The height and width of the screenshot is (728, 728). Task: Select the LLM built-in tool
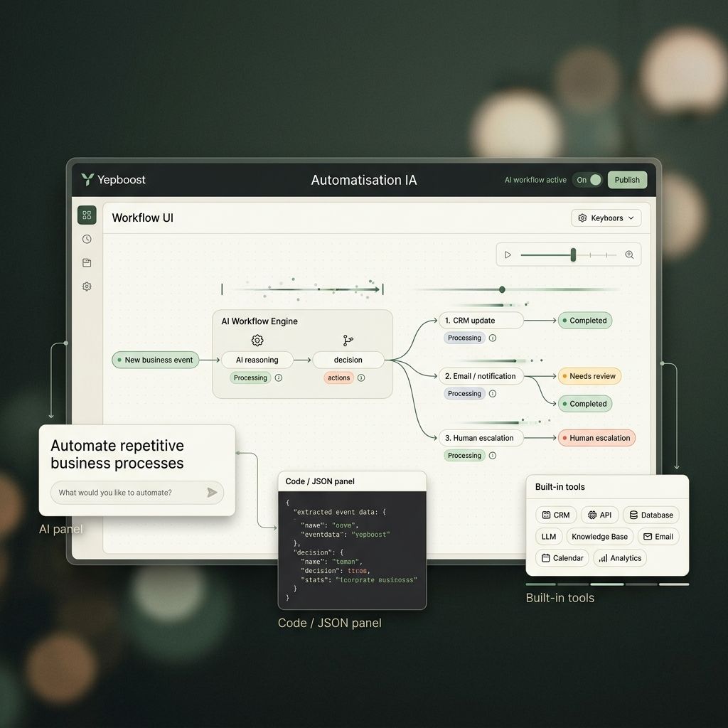coord(549,537)
